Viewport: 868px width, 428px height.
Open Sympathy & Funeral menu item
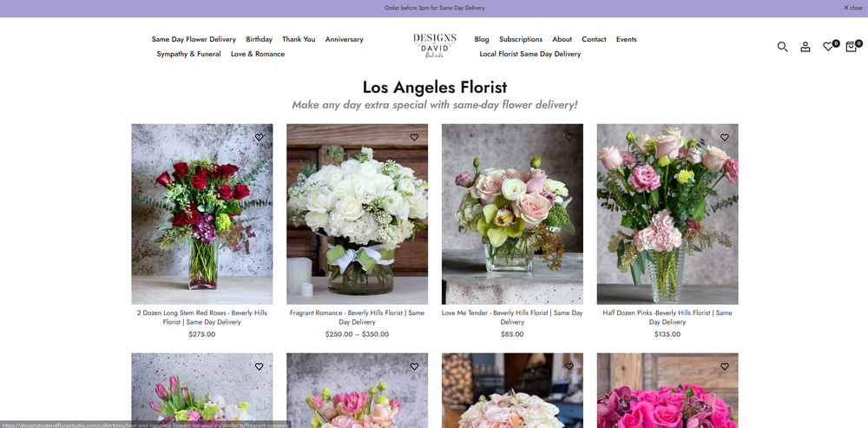188,54
